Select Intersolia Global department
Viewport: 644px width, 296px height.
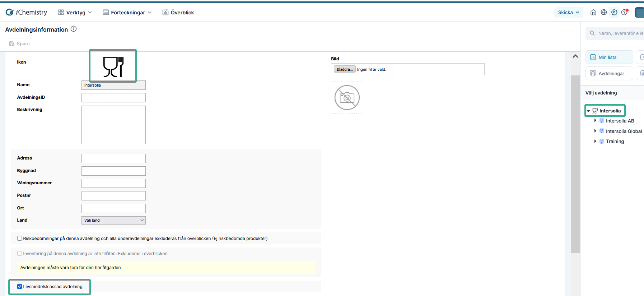624,131
